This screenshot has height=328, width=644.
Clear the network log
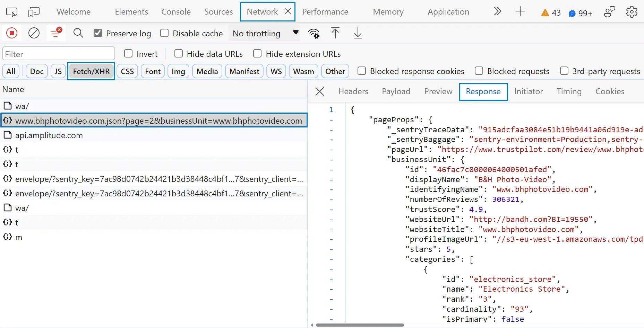click(x=34, y=33)
